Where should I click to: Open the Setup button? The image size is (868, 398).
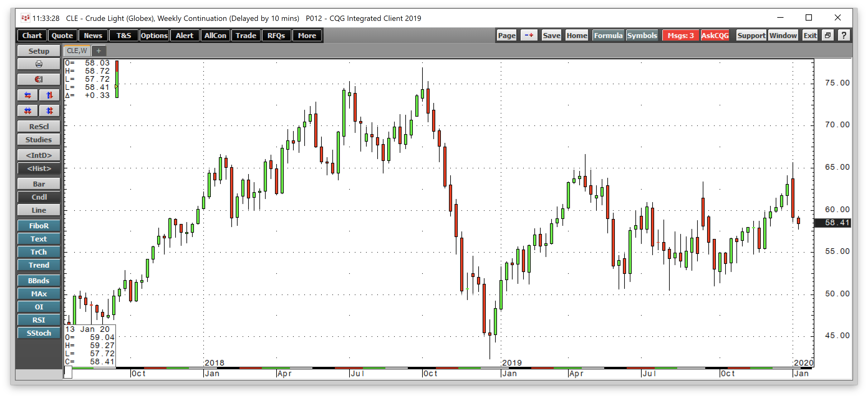(x=39, y=51)
